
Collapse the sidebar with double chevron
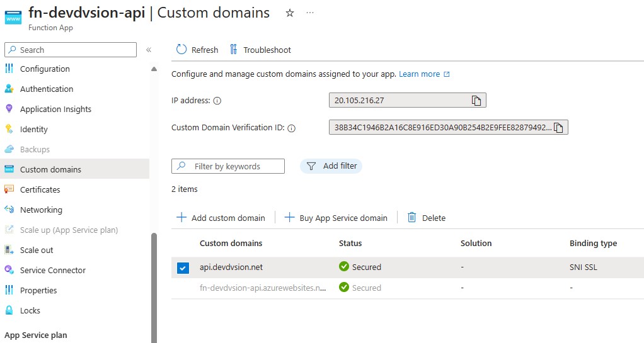149,50
